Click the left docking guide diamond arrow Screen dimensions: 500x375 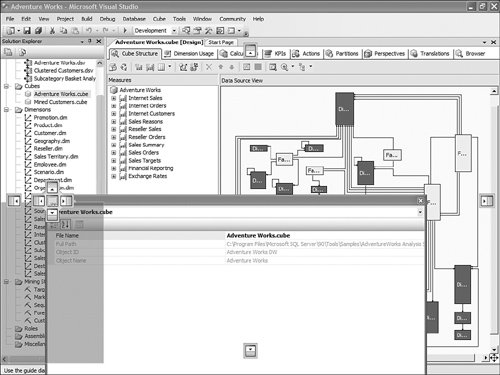tap(39, 201)
